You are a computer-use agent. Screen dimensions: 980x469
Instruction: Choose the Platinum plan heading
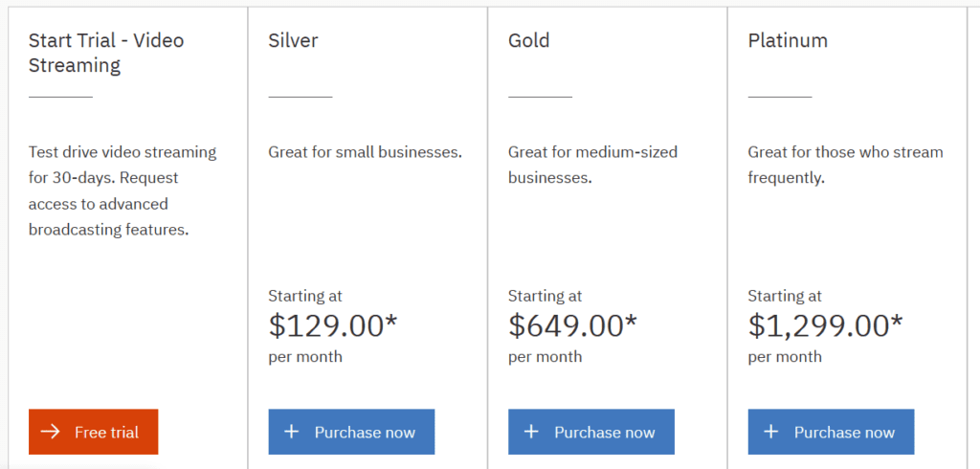788,41
